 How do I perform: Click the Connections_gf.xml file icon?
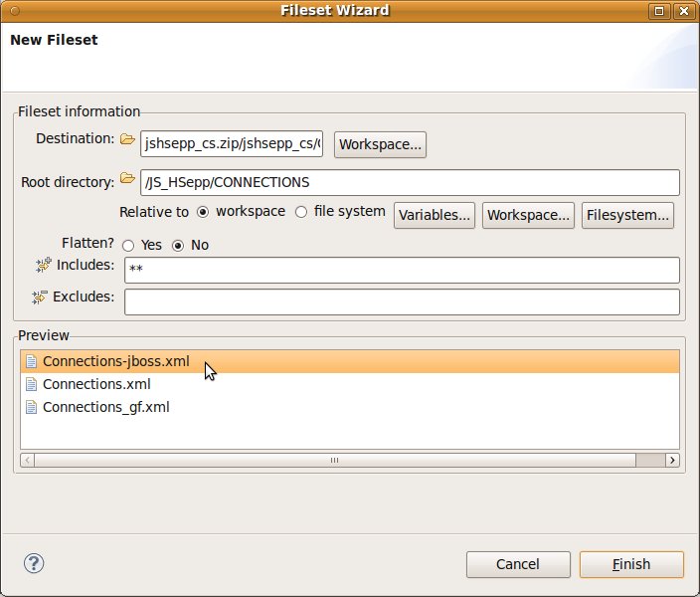[31, 407]
